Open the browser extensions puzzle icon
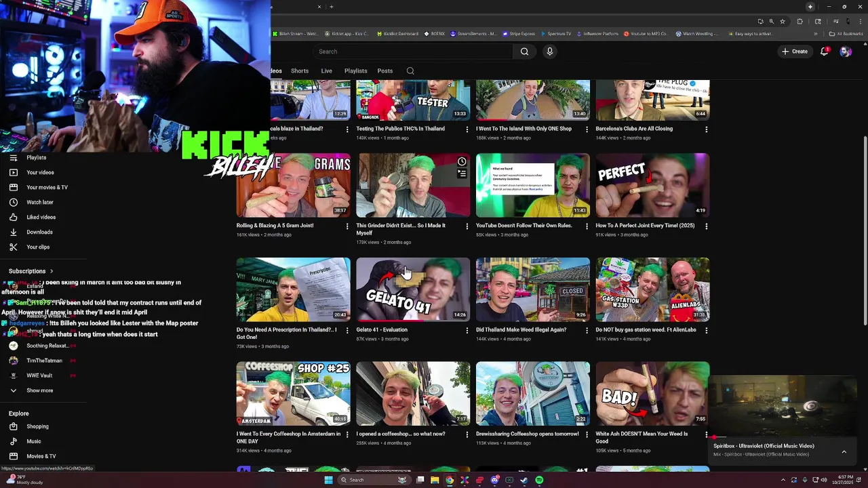The height and width of the screenshot is (488, 868). point(800,21)
